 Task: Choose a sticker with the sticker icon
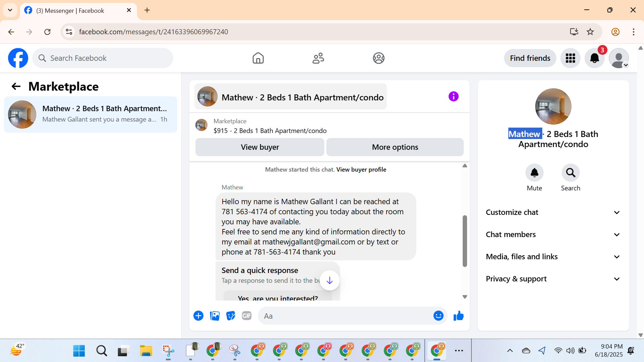pyautogui.click(x=231, y=316)
